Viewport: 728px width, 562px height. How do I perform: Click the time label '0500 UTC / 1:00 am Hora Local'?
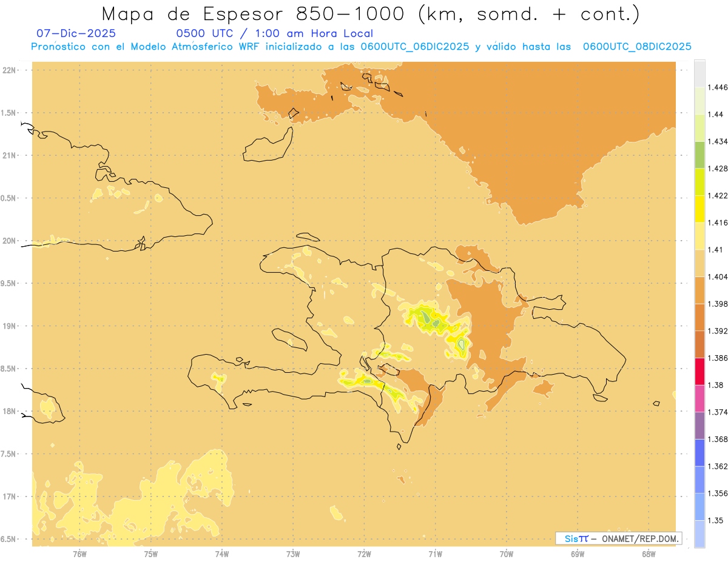[274, 34]
